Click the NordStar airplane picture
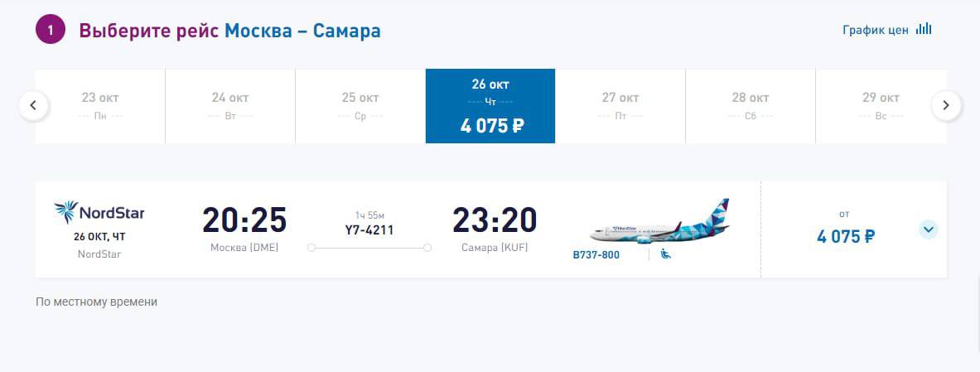980x372 pixels. pos(659,222)
